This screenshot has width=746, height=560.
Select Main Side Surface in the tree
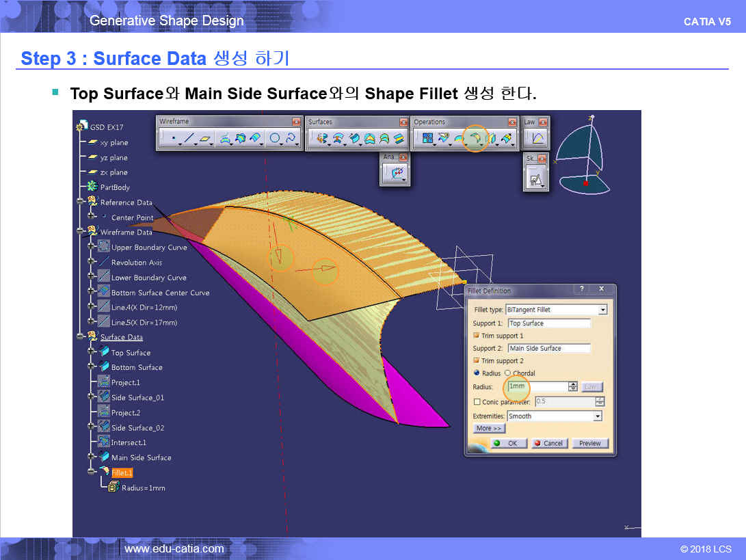click(141, 457)
